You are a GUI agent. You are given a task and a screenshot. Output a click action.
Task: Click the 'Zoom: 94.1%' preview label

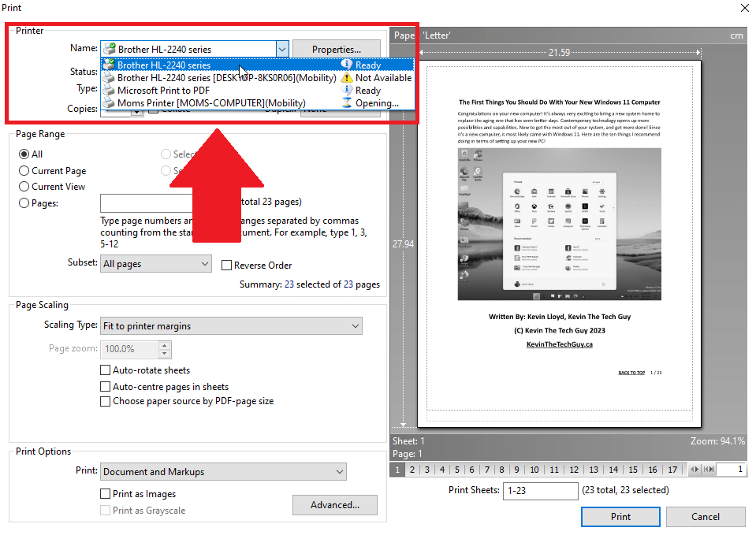[x=717, y=441]
